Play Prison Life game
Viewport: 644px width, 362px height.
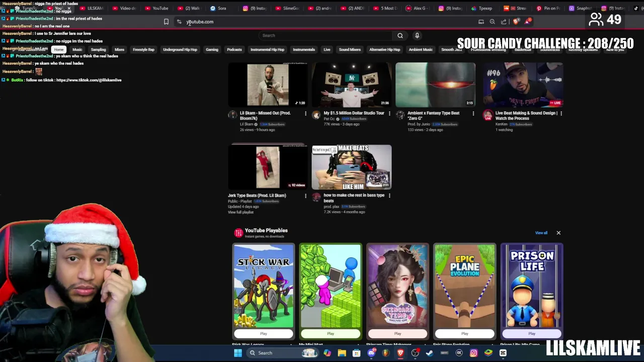click(532, 333)
